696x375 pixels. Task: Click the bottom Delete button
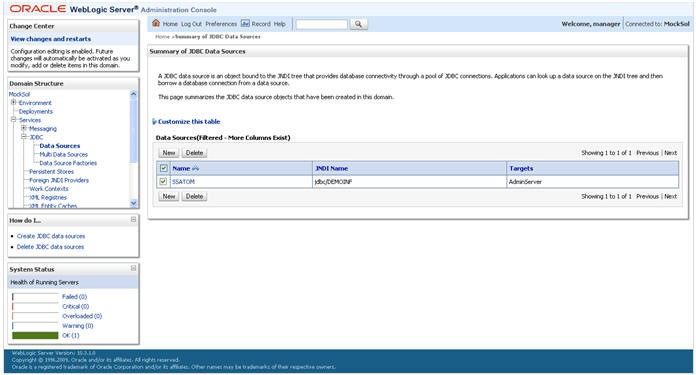(194, 196)
